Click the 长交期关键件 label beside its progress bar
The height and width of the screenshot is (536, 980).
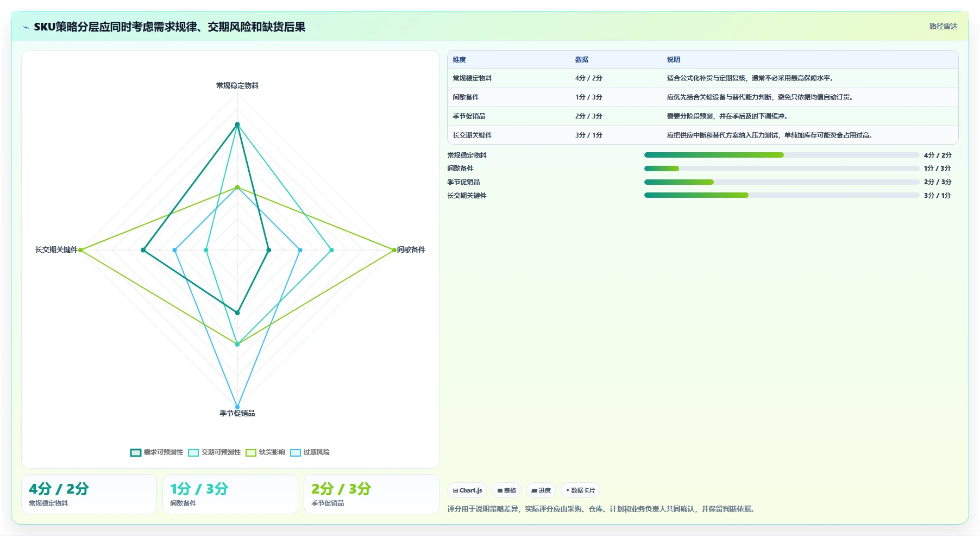pos(467,196)
